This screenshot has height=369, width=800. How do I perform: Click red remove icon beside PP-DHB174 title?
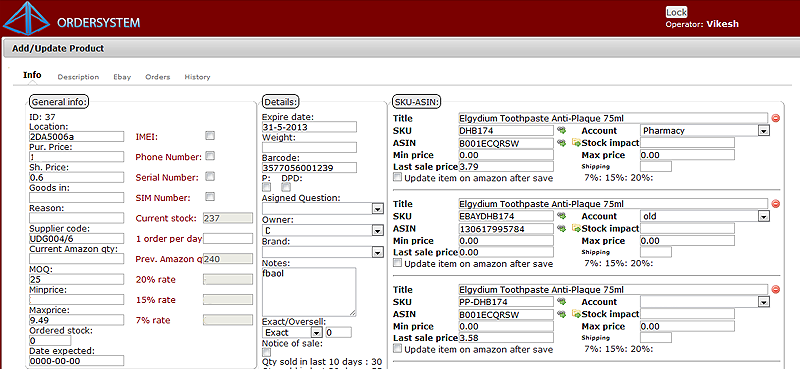[x=776, y=290]
